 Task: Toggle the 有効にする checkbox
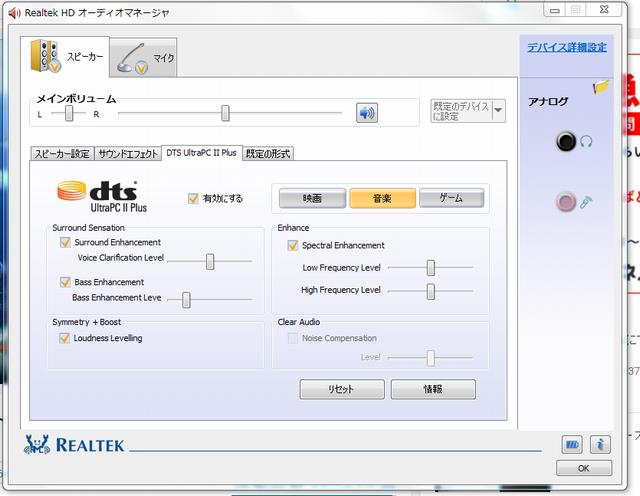(x=193, y=198)
